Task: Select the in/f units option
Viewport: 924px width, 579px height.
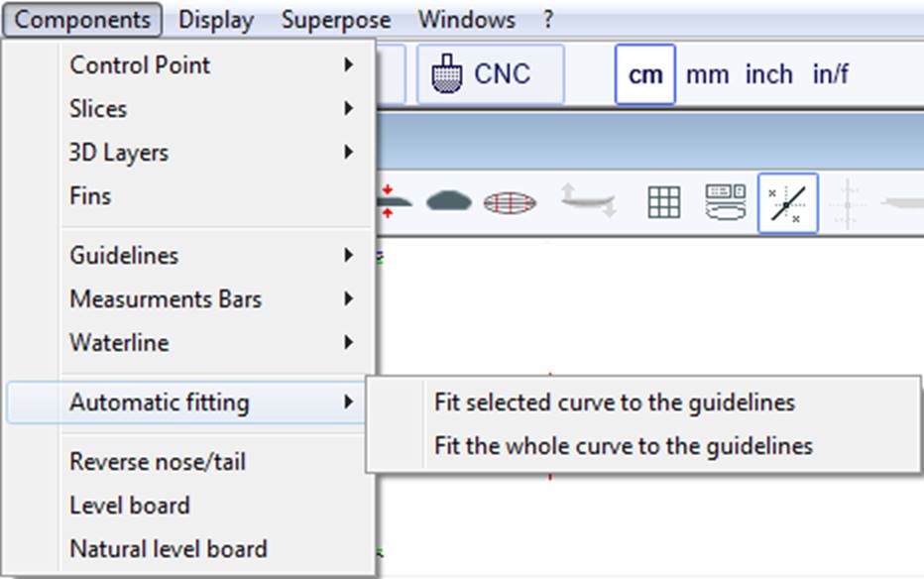Action: [x=830, y=74]
